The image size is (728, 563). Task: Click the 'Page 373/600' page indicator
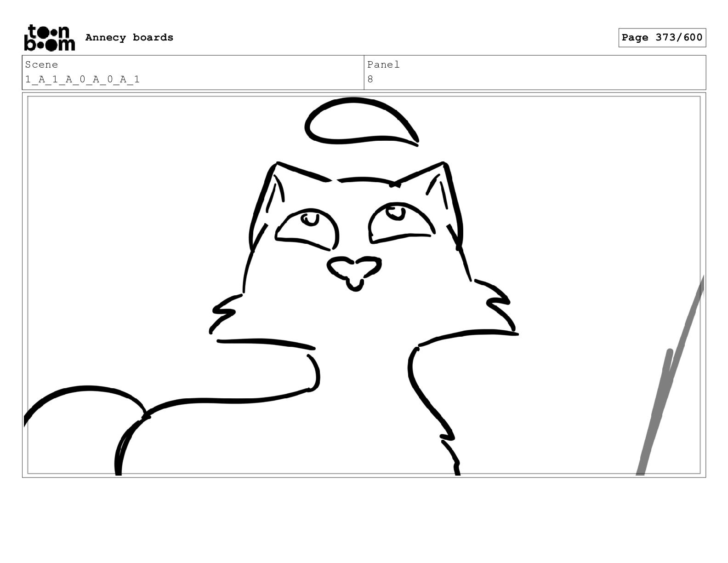click(662, 38)
